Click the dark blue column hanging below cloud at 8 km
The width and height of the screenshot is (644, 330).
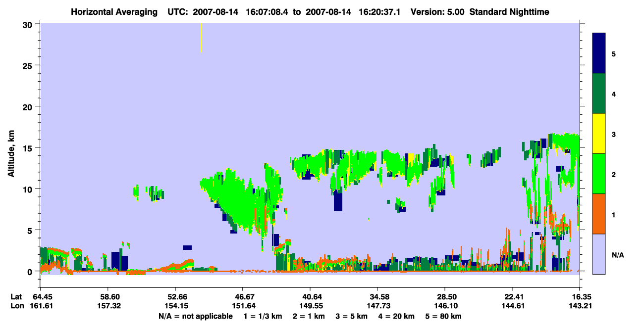click(x=338, y=200)
